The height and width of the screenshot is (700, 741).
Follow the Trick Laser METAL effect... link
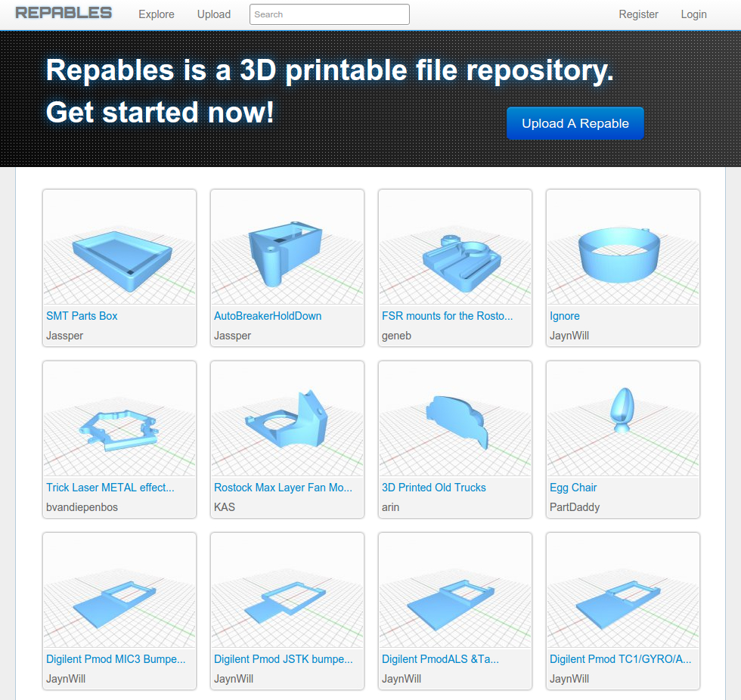110,488
